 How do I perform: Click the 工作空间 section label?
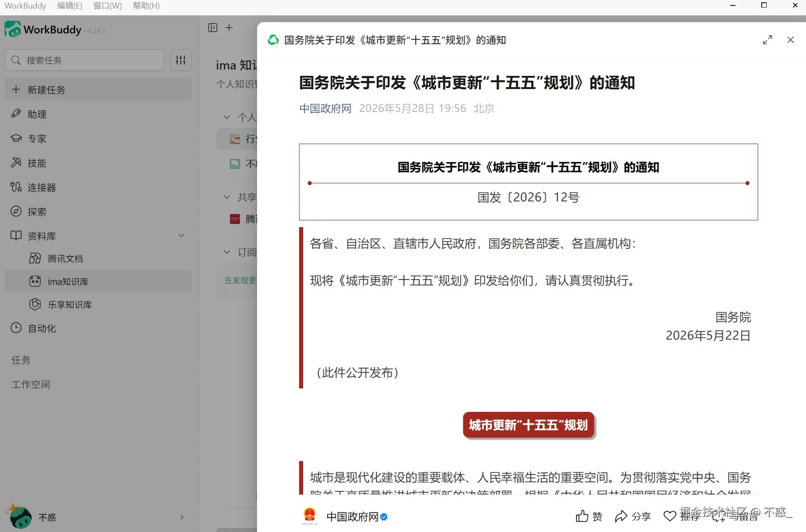point(31,384)
